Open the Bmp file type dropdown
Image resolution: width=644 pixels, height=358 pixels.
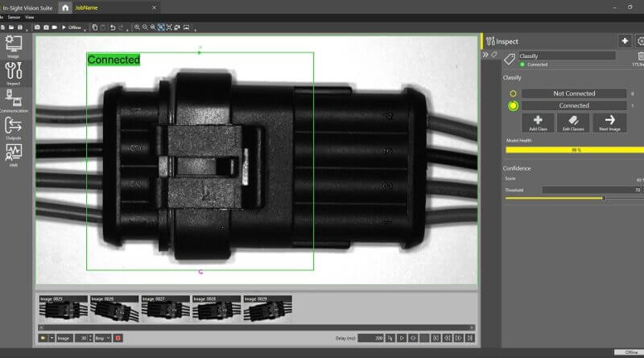[x=103, y=338]
